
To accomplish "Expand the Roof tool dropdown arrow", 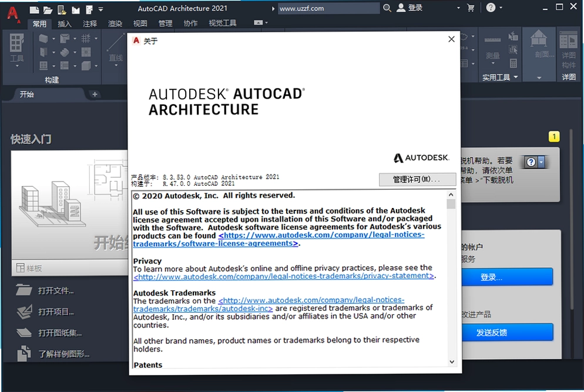I will [75, 38].
